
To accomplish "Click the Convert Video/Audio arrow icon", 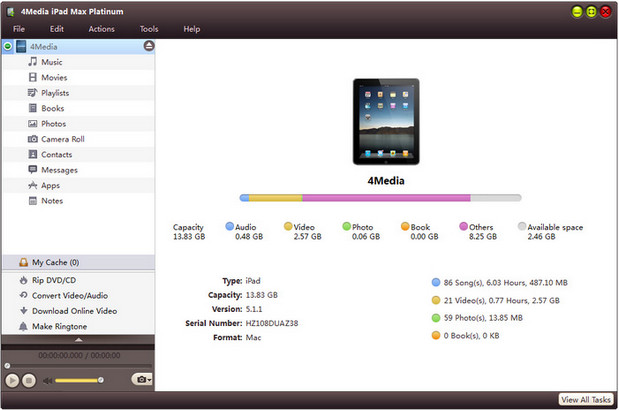I will pyautogui.click(x=24, y=295).
